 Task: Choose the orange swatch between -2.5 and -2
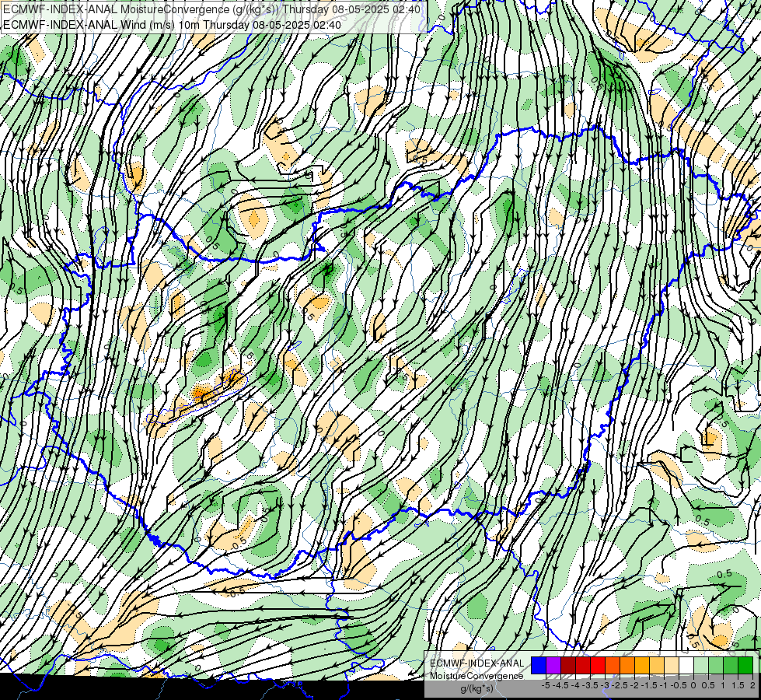point(627,666)
